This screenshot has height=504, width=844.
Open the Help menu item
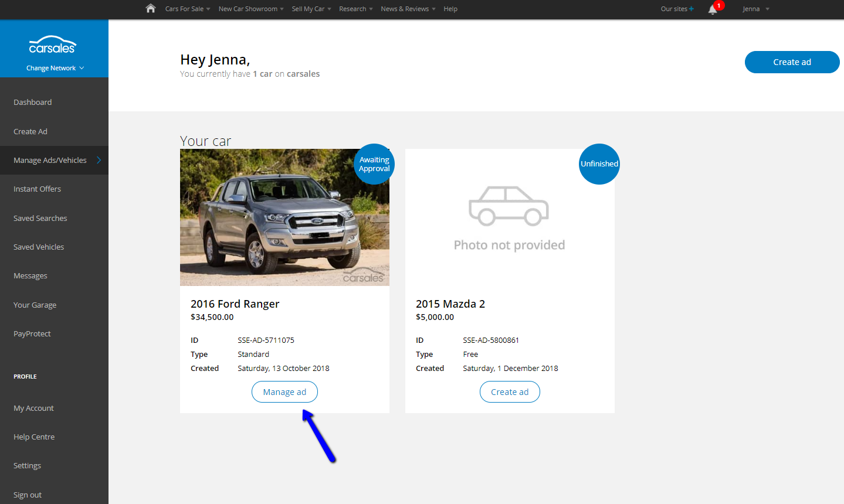pyautogui.click(x=450, y=9)
